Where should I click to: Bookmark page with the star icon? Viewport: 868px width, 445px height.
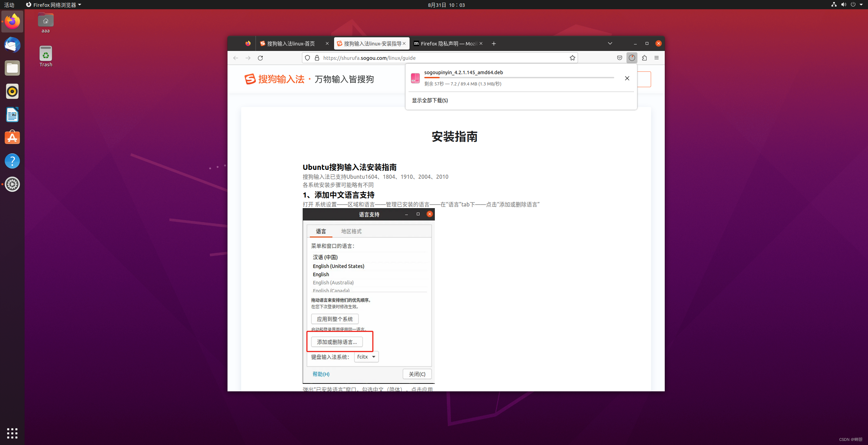coord(572,58)
